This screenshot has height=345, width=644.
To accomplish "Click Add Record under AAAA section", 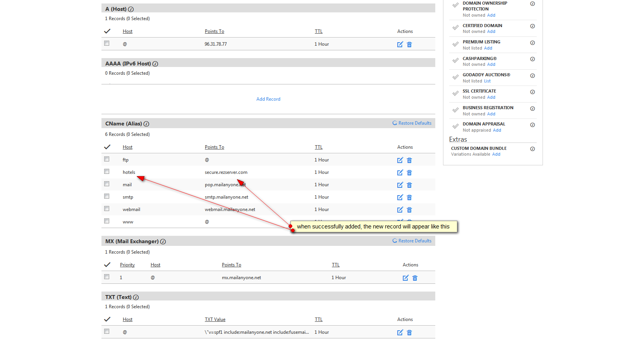I will point(268,99).
